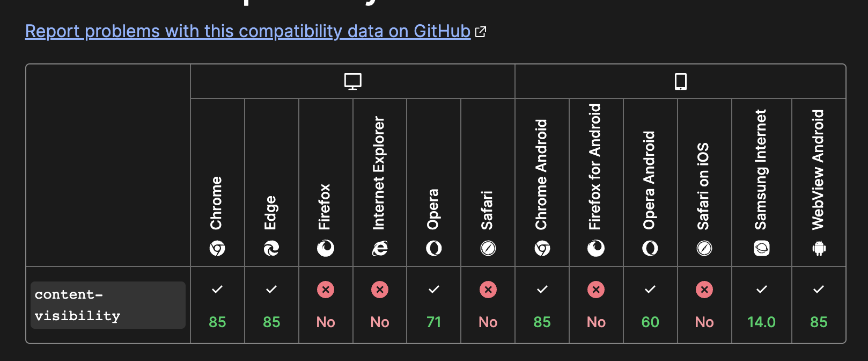Click the Edge browser logo icon
Viewport: 868px width, 361px height.
271,248
